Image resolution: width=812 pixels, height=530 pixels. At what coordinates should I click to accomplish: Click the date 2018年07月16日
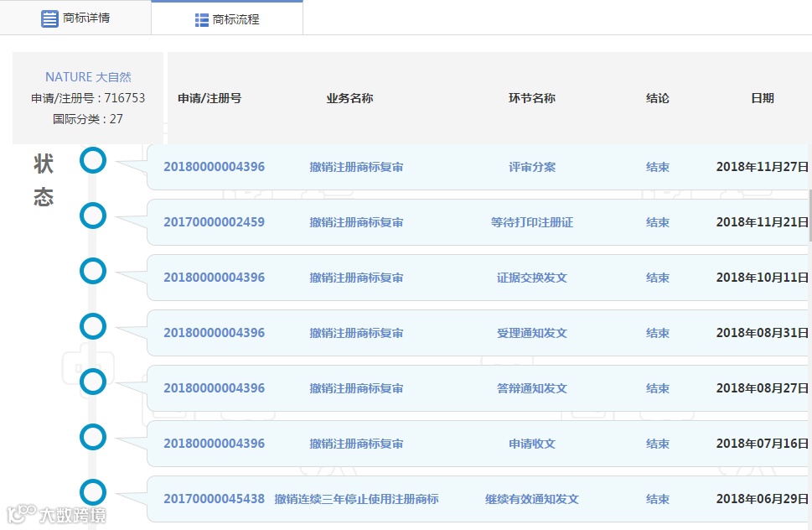[763, 444]
